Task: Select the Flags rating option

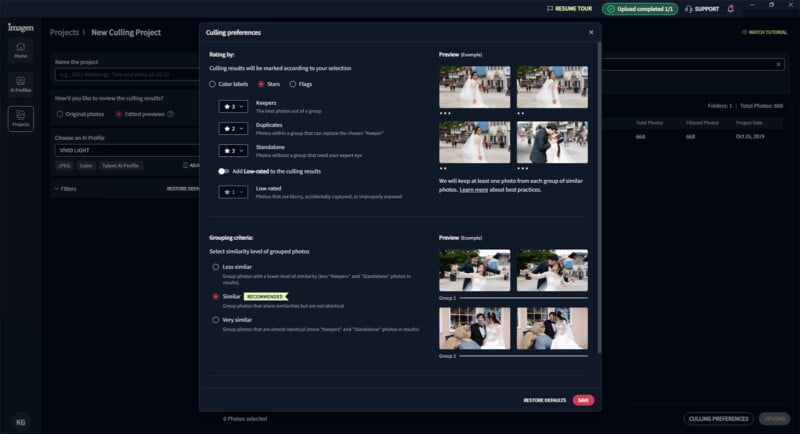Action: click(293, 84)
